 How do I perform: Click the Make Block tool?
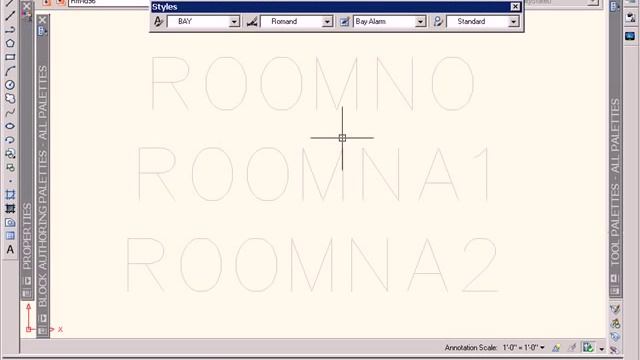point(10,167)
